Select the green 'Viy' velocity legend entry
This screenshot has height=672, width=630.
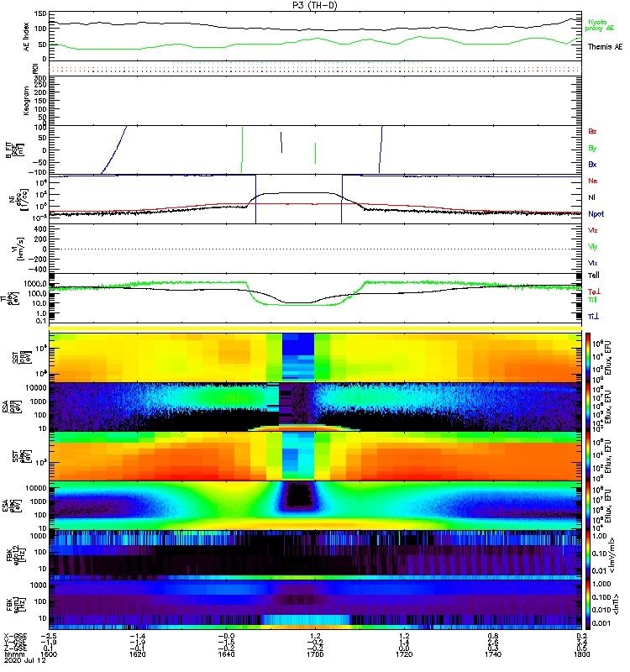(x=592, y=247)
